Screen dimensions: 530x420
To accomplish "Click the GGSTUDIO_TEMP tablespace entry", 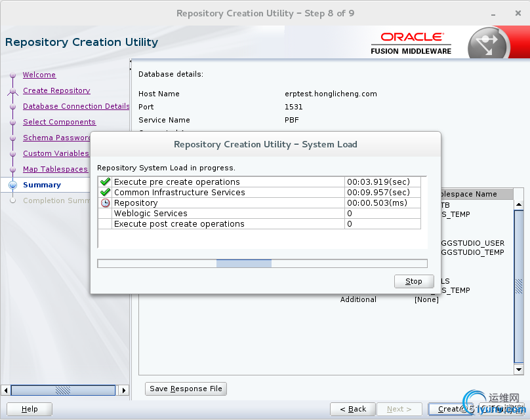I will click(x=472, y=252).
